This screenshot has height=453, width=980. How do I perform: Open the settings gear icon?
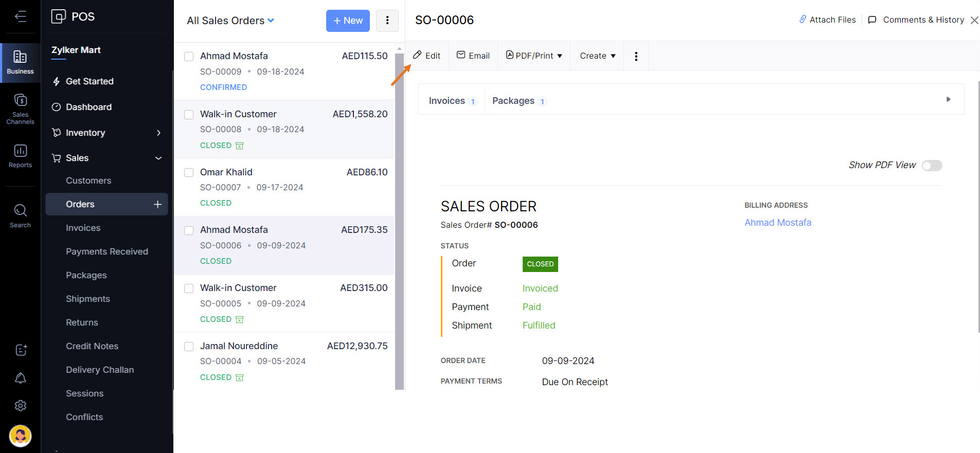click(x=21, y=406)
